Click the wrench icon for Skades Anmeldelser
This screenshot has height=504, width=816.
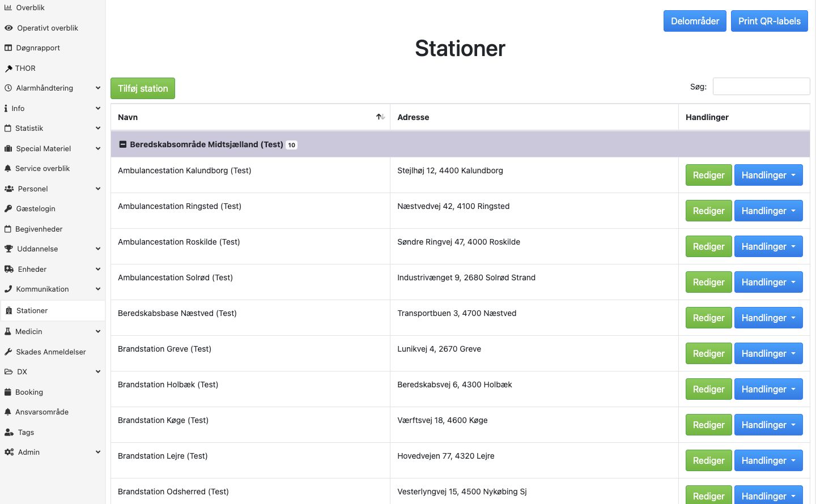(x=8, y=352)
